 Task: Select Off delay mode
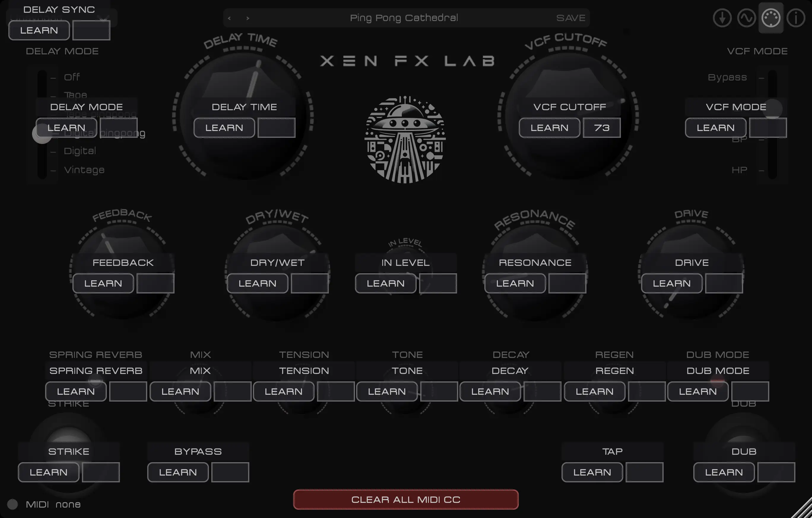(x=72, y=77)
